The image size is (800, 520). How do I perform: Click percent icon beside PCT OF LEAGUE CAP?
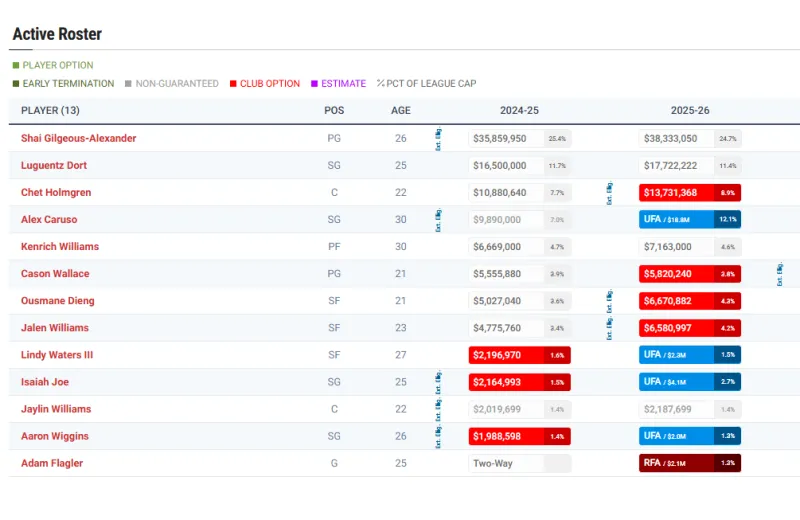[x=380, y=83]
